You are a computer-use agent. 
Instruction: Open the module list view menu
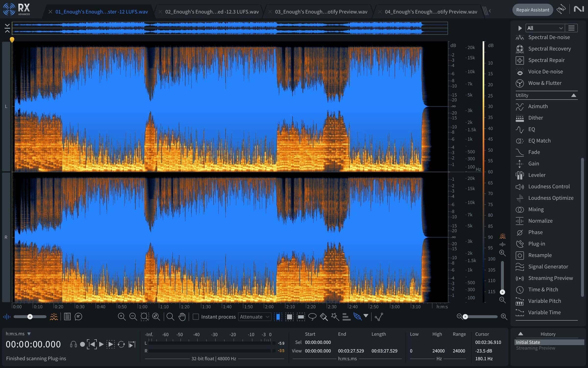tap(571, 28)
